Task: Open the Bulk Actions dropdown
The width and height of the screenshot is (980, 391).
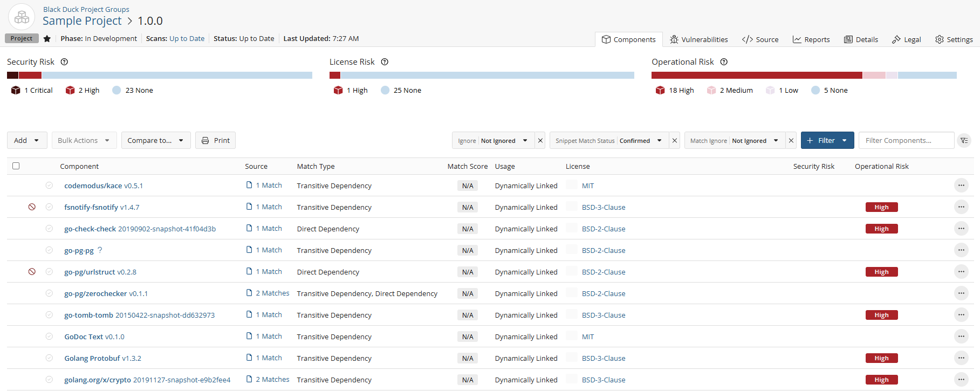Action: (84, 140)
